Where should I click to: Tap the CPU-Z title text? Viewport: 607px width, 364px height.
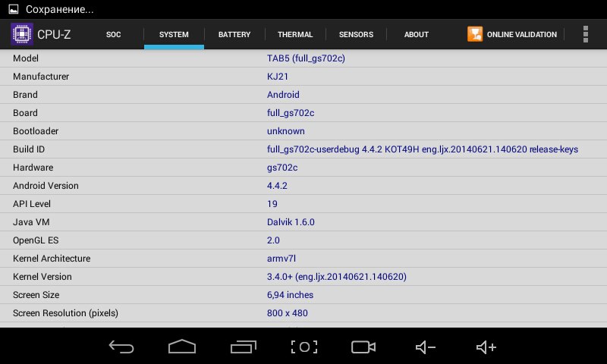click(x=54, y=34)
